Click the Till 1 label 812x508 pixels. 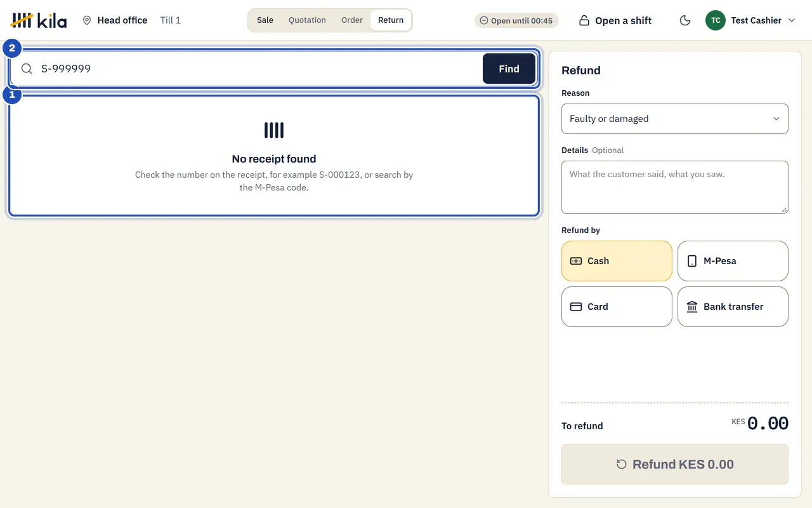click(x=171, y=20)
